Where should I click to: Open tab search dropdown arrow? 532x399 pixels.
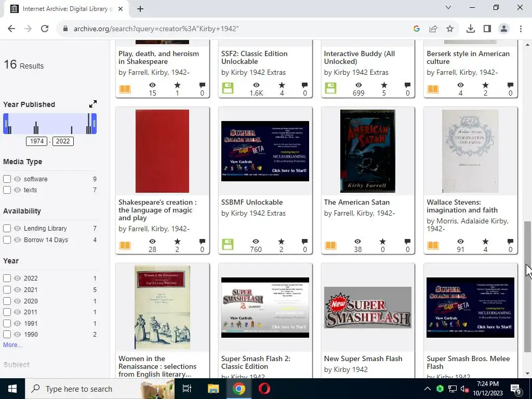[448, 7]
